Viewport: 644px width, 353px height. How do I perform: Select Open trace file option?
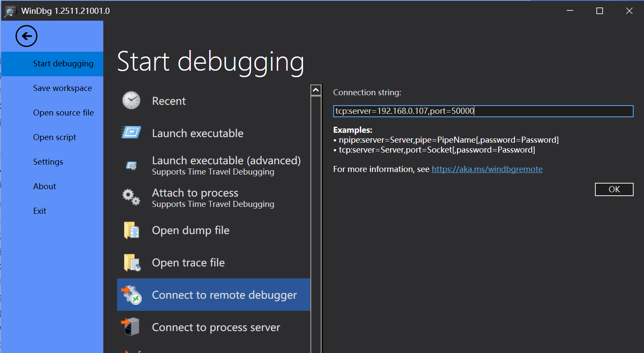click(214, 262)
